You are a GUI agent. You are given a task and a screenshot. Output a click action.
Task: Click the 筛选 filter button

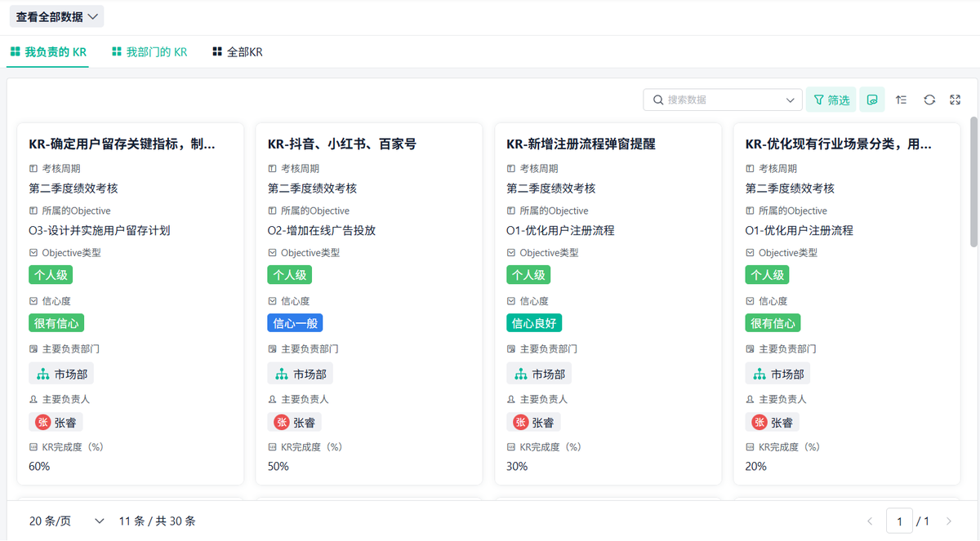click(831, 100)
